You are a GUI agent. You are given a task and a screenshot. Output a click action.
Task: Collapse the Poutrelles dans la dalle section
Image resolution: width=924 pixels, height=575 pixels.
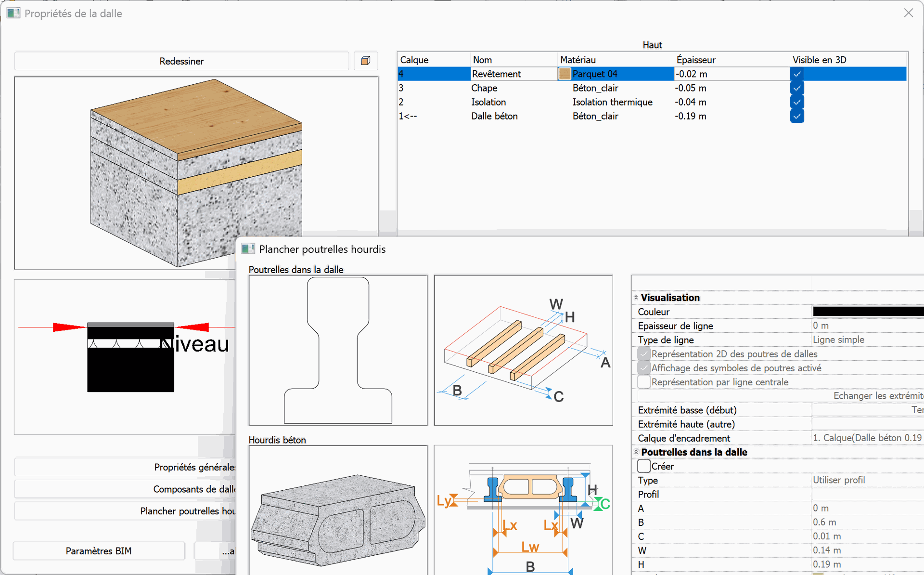click(x=636, y=452)
